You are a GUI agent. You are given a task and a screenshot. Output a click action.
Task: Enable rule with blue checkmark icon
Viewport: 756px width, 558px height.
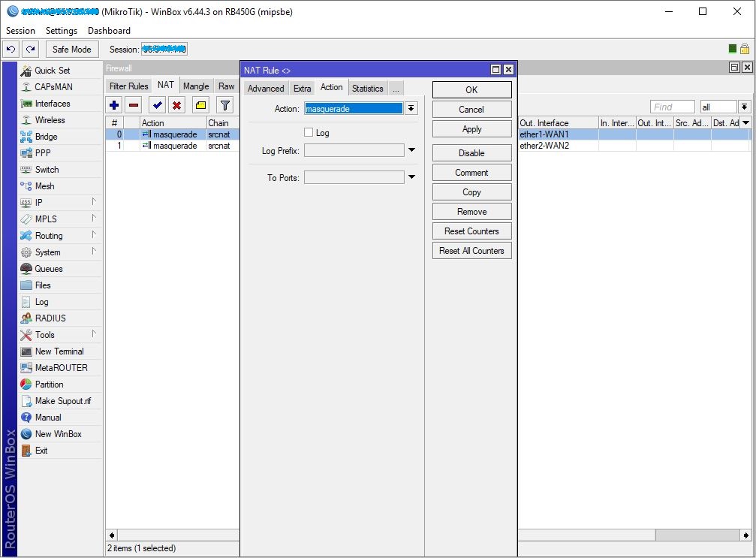point(157,105)
